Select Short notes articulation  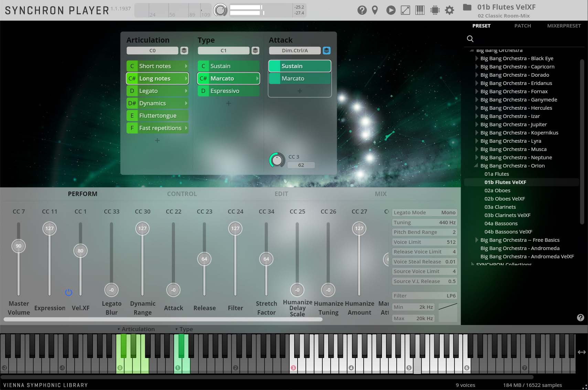coord(157,66)
